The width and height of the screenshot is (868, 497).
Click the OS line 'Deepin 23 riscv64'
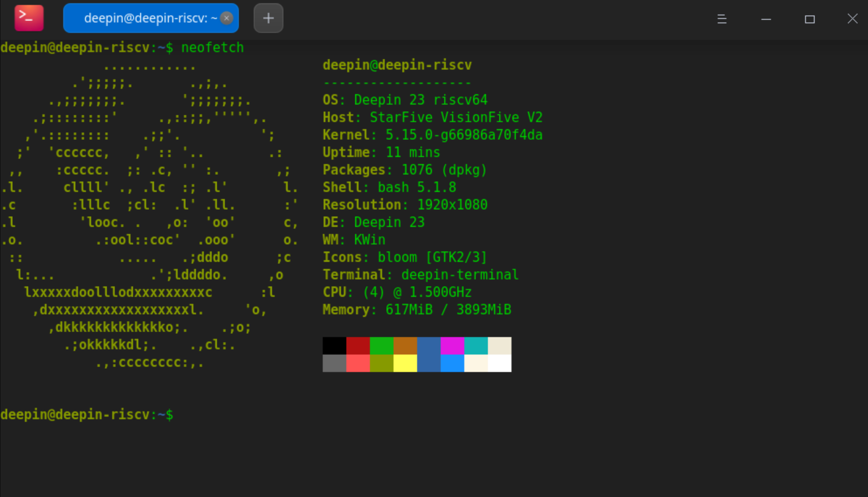pyautogui.click(x=405, y=100)
